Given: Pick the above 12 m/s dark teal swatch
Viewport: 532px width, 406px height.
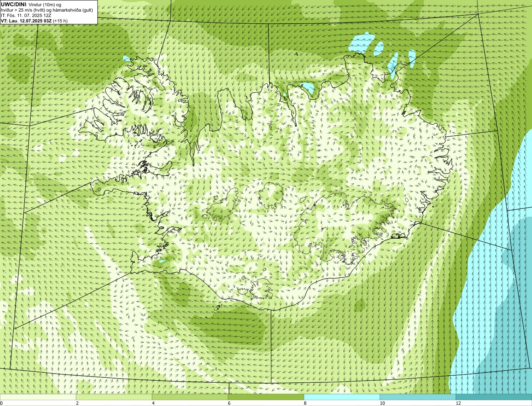Looking at the screenshot, I should [494, 397].
